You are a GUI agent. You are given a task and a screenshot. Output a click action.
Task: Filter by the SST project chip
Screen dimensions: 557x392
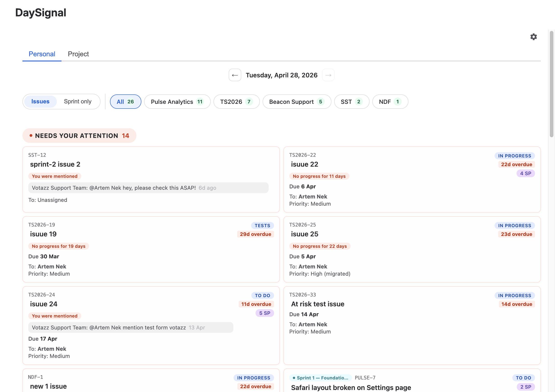(x=351, y=102)
